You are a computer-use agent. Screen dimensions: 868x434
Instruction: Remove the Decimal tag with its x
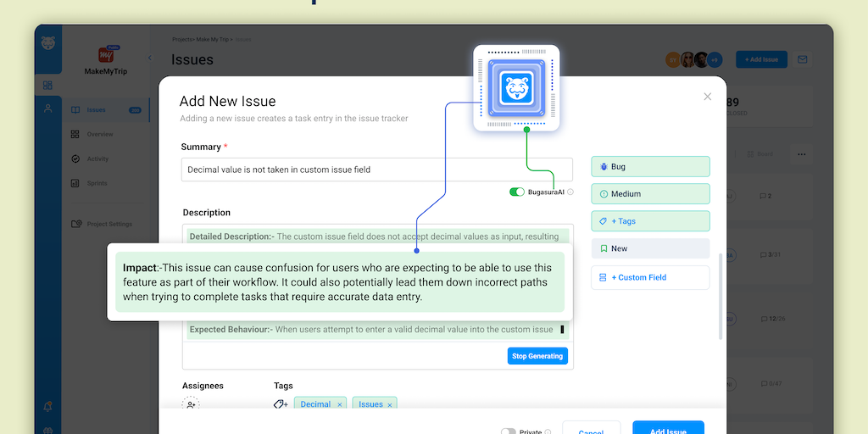(x=340, y=405)
